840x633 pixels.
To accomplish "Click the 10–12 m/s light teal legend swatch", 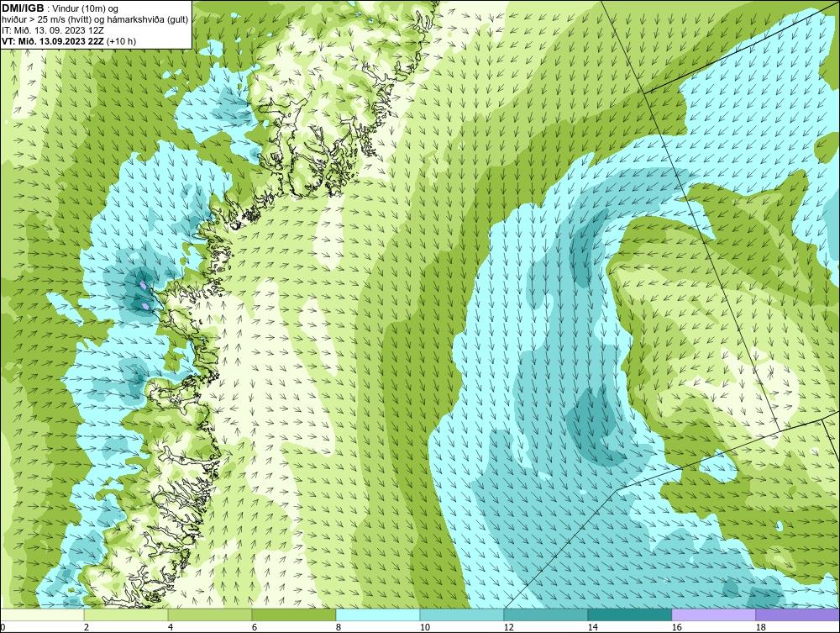I will [x=462, y=615].
